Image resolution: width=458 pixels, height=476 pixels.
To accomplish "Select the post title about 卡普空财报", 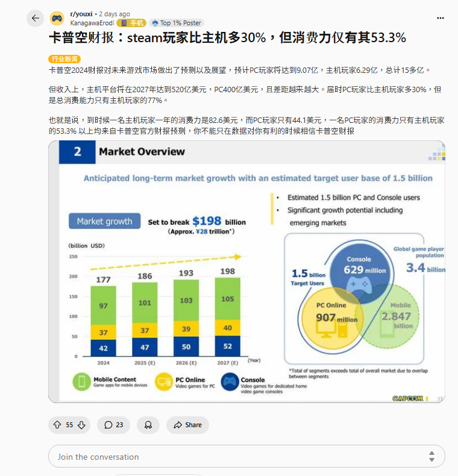I will click(x=227, y=38).
